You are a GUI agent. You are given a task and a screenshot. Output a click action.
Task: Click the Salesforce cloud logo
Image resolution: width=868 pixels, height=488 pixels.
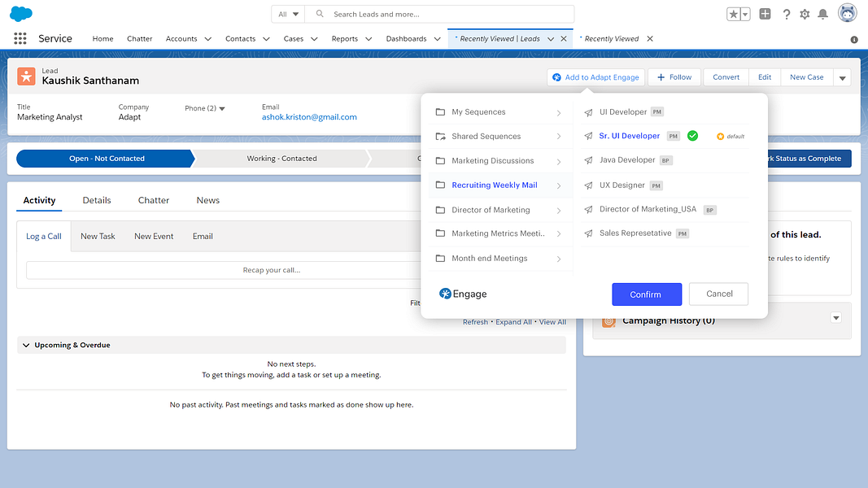click(x=21, y=14)
